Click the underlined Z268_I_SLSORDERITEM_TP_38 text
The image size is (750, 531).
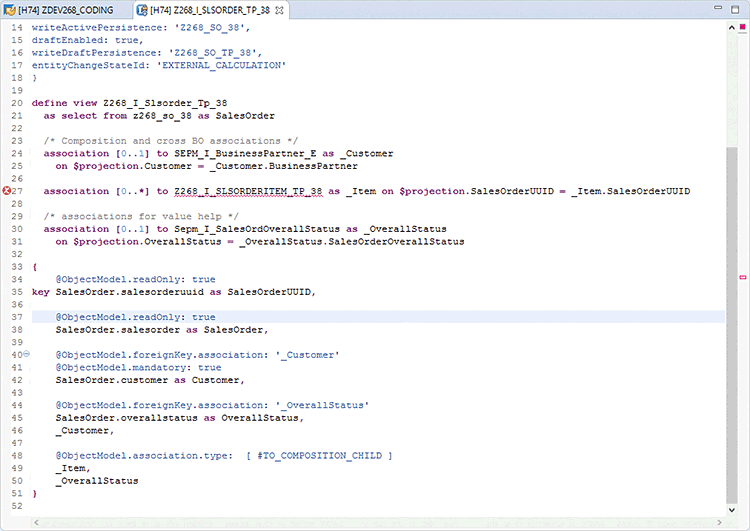(x=248, y=191)
